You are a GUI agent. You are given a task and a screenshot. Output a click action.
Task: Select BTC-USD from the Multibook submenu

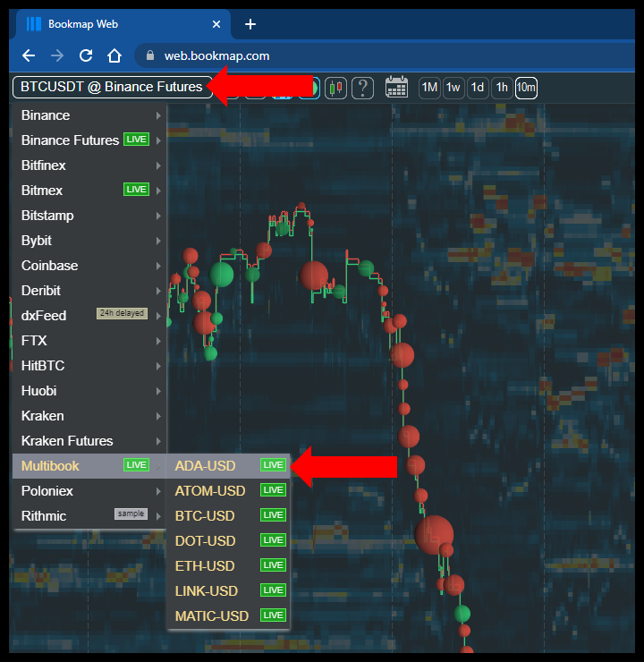coord(228,516)
